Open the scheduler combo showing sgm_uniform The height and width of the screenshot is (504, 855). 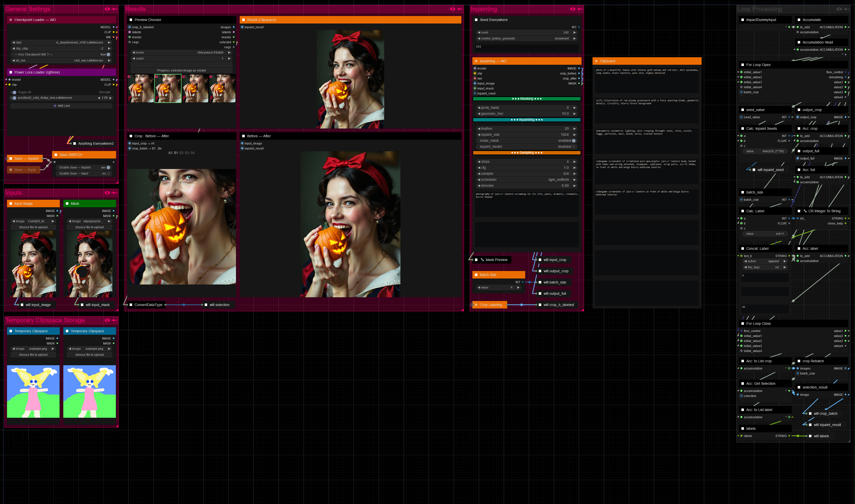point(527,180)
